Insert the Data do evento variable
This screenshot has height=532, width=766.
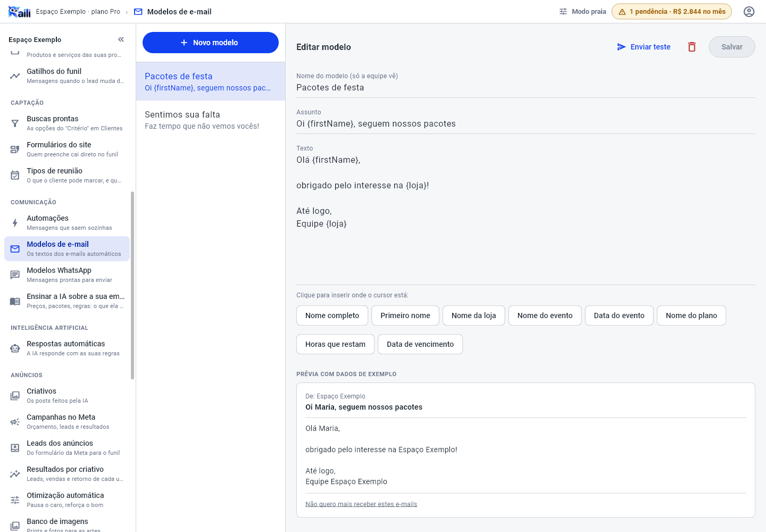pyautogui.click(x=619, y=315)
